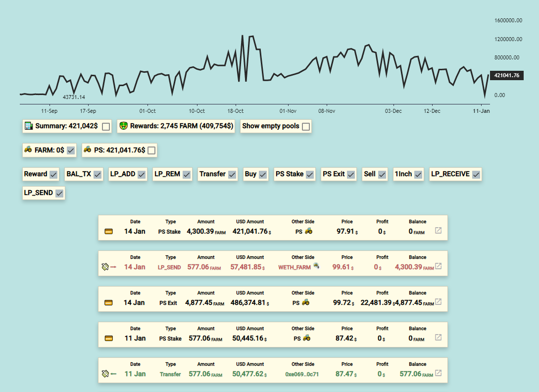Enable Show empty pools checkbox

click(305, 127)
